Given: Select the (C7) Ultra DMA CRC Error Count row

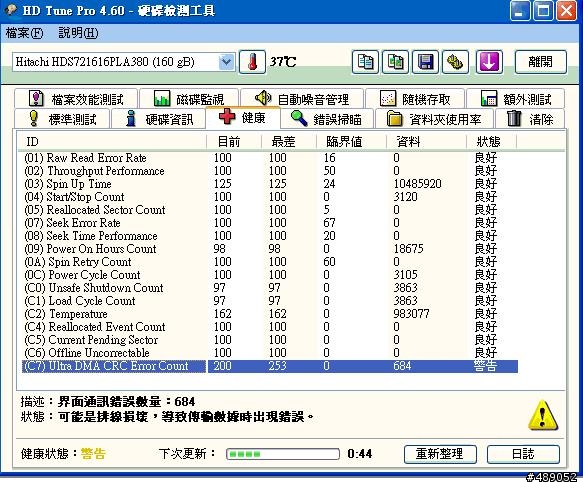Looking at the screenshot, I should 270,366.
